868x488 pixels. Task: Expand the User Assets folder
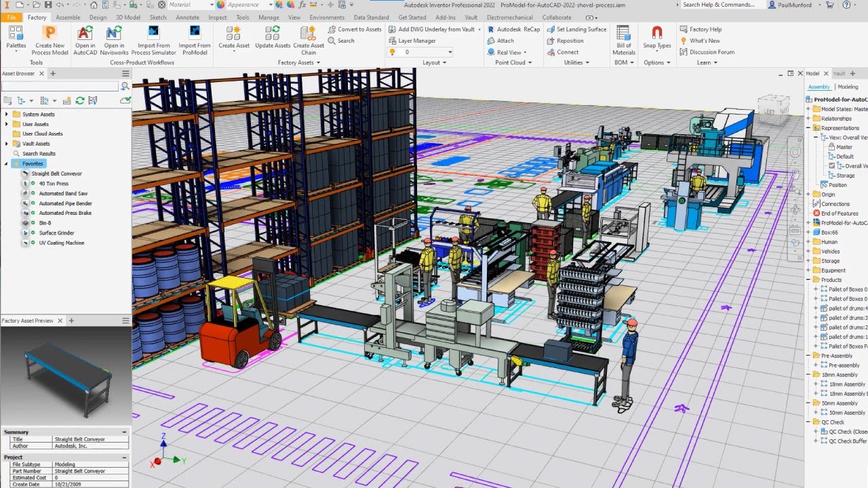click(x=7, y=124)
